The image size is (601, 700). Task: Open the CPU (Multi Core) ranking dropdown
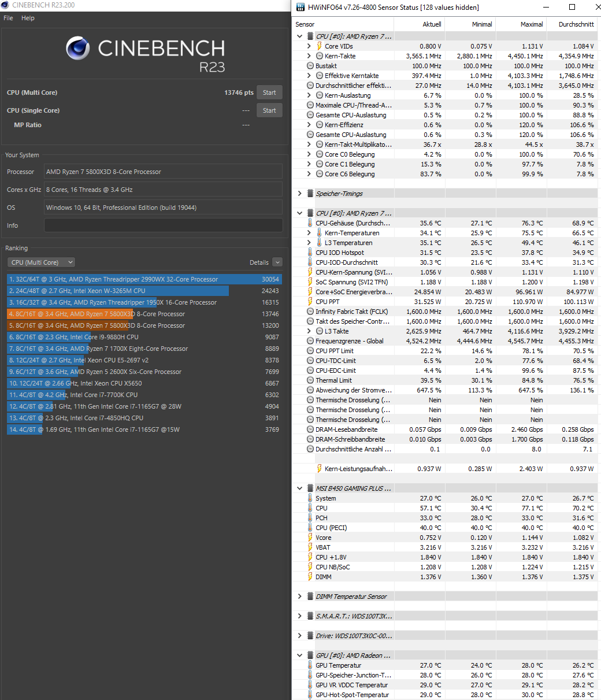pyautogui.click(x=41, y=262)
